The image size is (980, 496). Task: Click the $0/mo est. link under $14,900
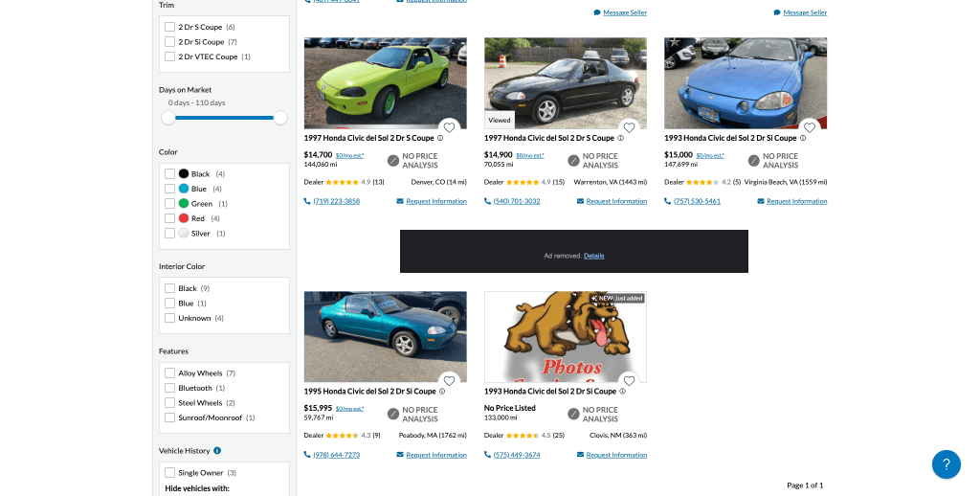click(x=530, y=155)
